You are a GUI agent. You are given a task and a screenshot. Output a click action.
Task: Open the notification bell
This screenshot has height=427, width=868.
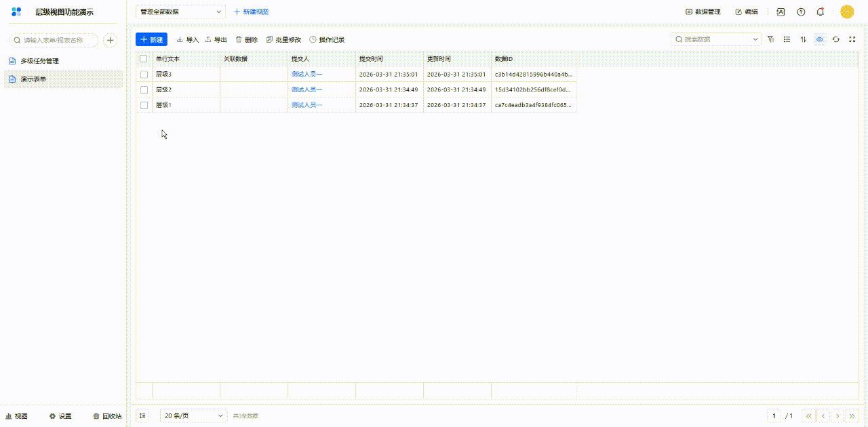tap(821, 12)
